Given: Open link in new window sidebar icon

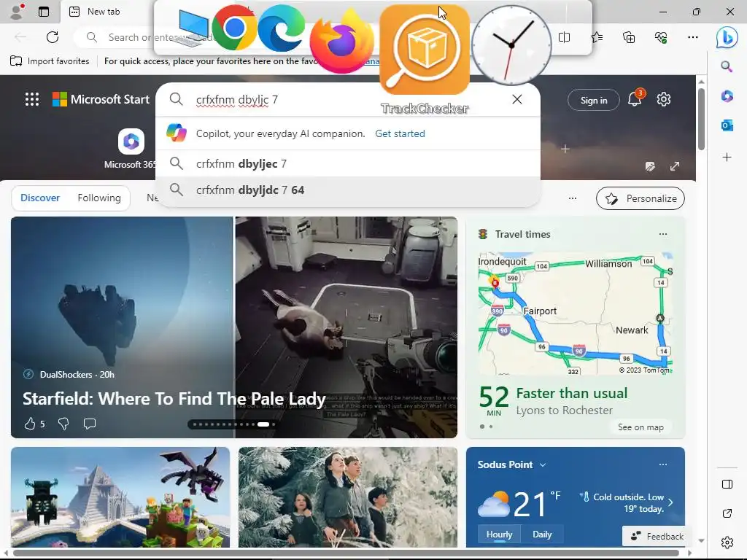Looking at the screenshot, I should click(x=727, y=513).
